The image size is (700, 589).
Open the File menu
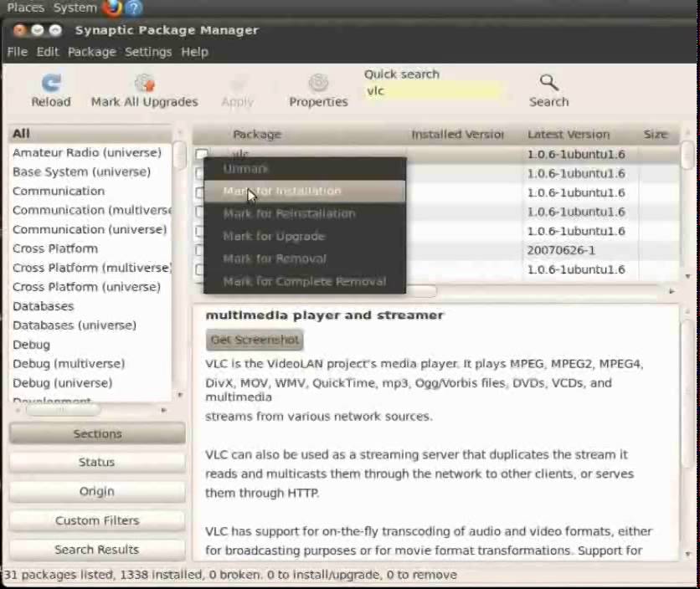[18, 52]
